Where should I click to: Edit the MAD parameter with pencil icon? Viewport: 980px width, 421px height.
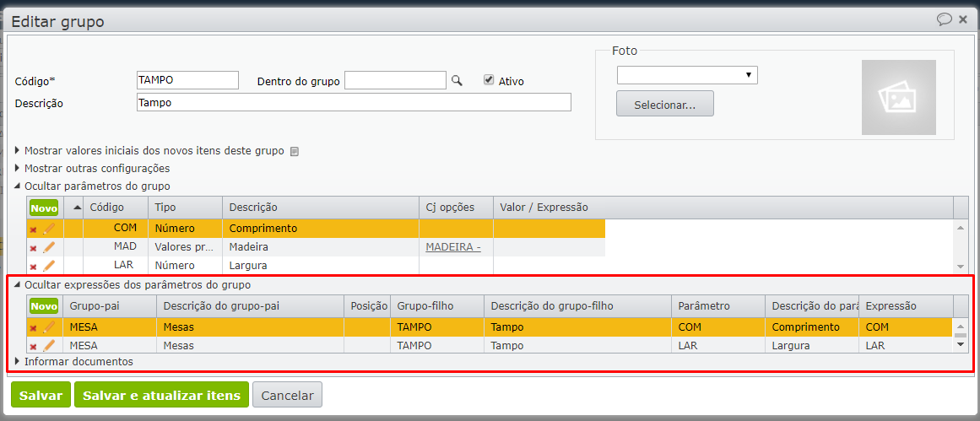49,247
